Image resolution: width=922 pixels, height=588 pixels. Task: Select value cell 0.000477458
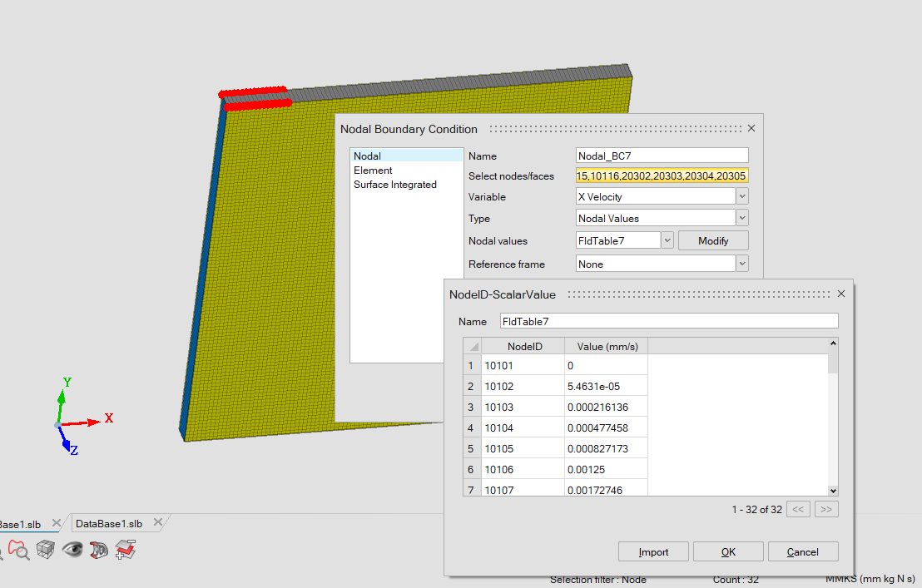point(607,427)
